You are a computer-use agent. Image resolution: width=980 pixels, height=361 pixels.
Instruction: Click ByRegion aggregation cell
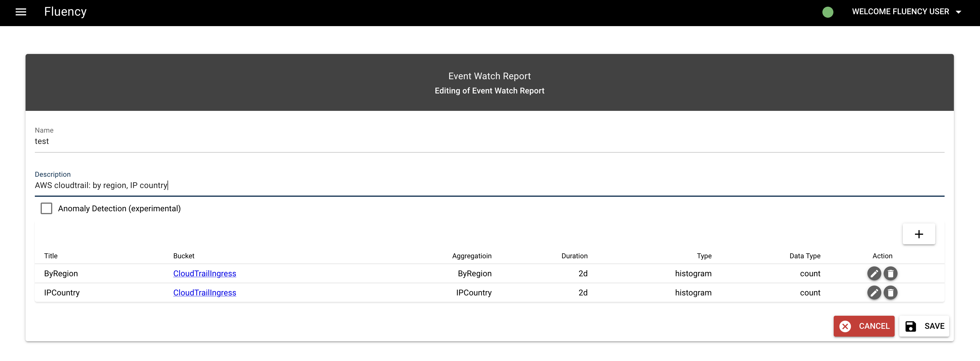point(474,274)
